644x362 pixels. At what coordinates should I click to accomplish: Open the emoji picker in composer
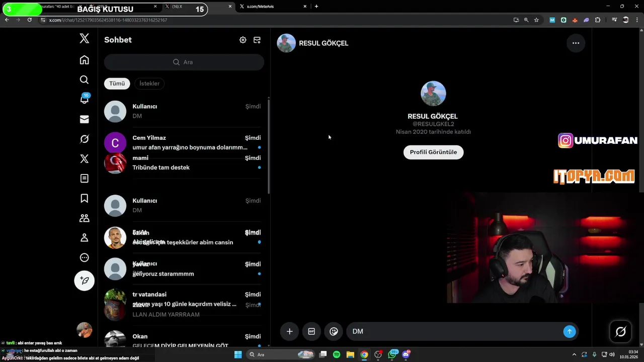[x=334, y=331]
